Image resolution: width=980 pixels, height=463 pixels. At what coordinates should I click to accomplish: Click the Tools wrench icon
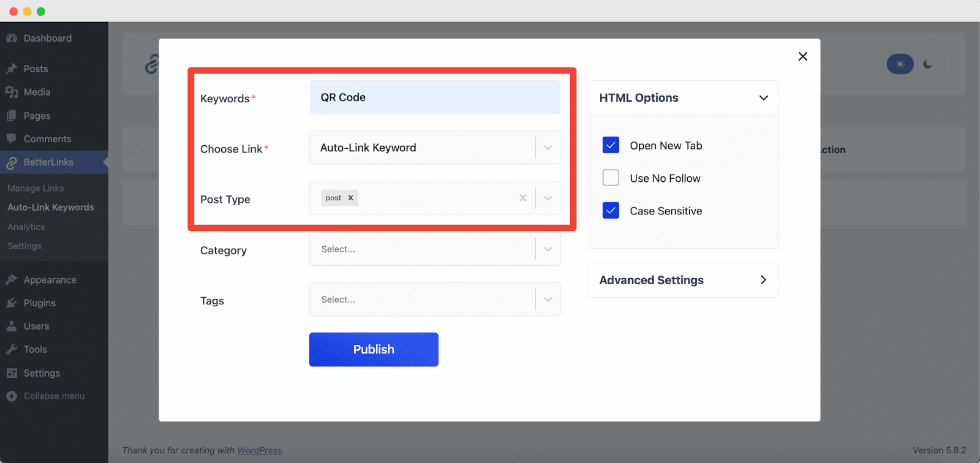point(12,350)
